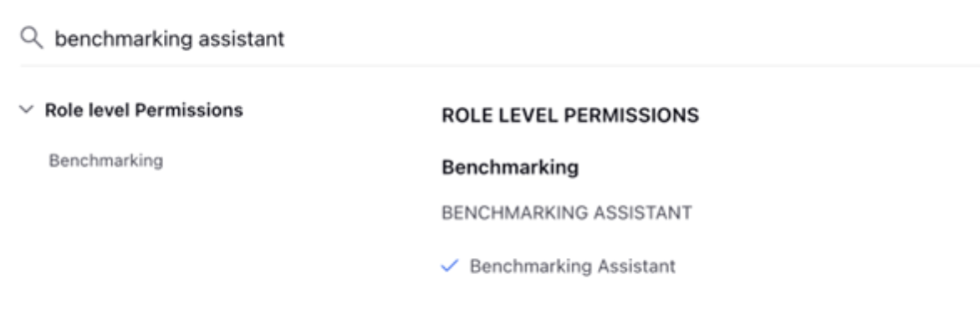Toggle the Benchmarking Assistant permission label
Screen dimensions: 980x324
point(573,266)
